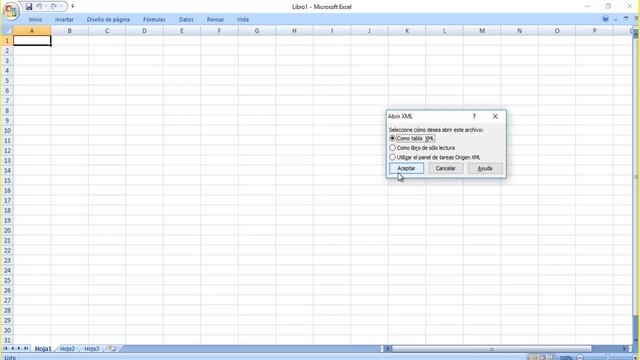This screenshot has height=360, width=640.
Task: Go to last sheet navigation arrow
Action: 26,348
